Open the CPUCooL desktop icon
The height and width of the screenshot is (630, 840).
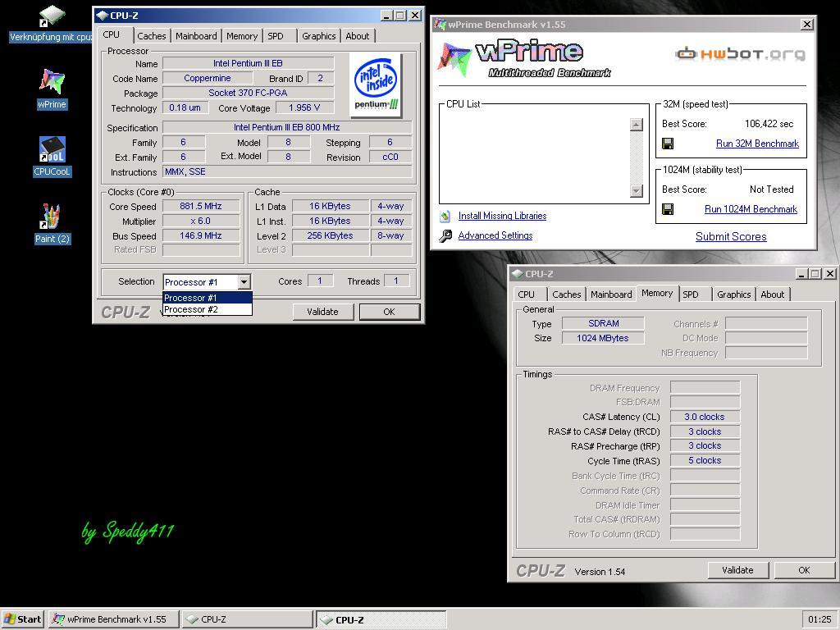click(52, 149)
